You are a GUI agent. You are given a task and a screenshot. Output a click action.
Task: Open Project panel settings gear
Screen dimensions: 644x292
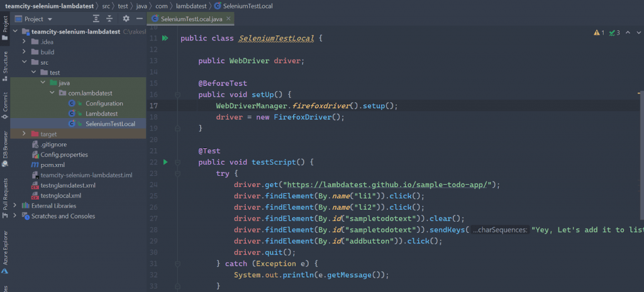coord(126,18)
